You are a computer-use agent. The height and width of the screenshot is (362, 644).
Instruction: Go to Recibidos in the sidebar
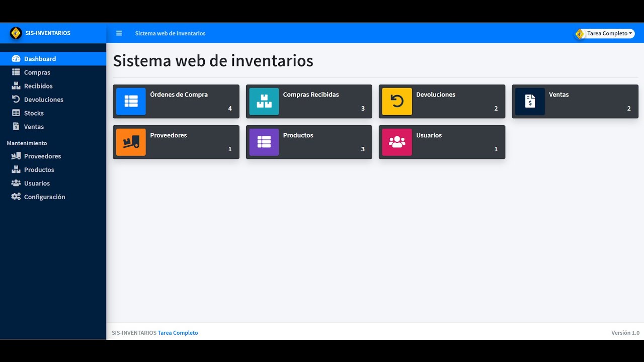[53, 86]
